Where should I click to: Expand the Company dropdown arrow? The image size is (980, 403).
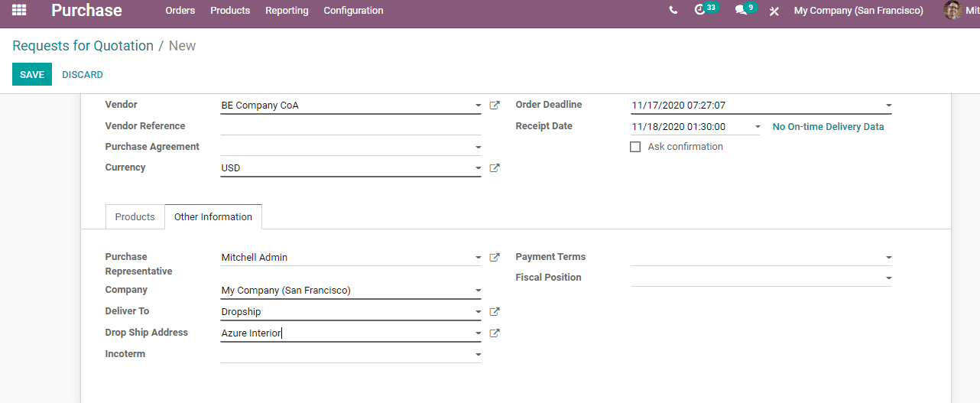click(x=478, y=291)
